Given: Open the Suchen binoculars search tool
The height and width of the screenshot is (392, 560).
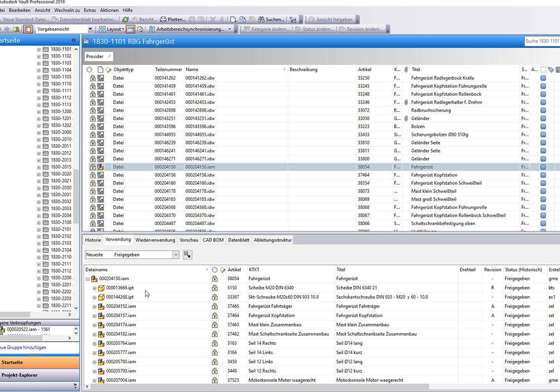Looking at the screenshot, I should point(268,19).
